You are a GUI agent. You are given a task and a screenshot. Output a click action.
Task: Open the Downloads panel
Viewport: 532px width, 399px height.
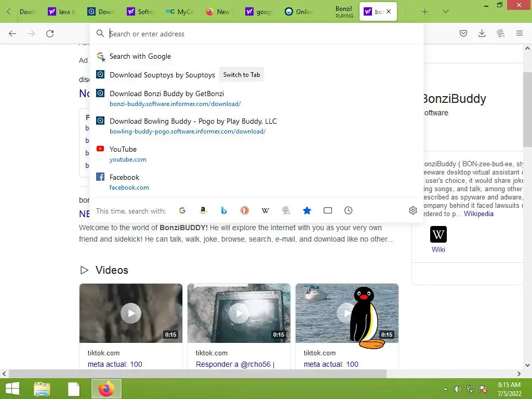point(482,33)
